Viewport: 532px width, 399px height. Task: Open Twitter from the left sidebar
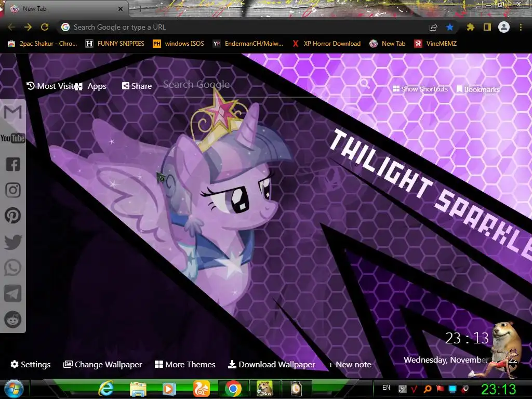tap(13, 242)
